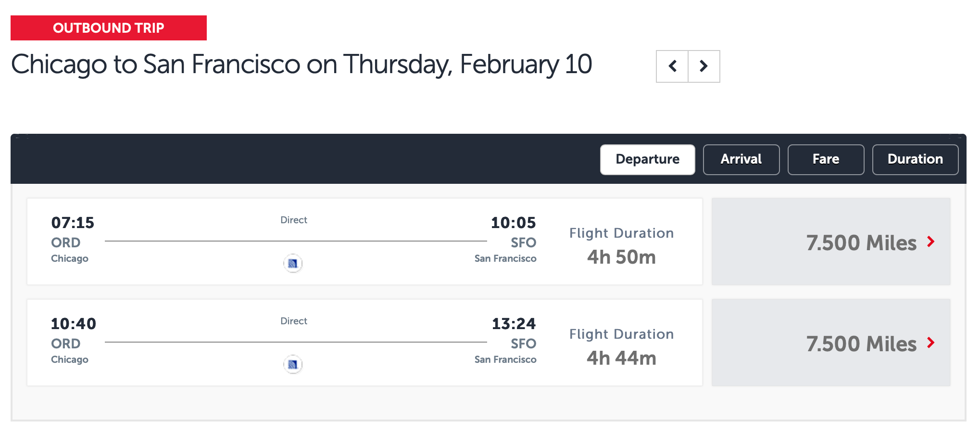Click the airline logo on the 10:40 flight
Viewport: 980px width, 434px height.
pos(293,364)
